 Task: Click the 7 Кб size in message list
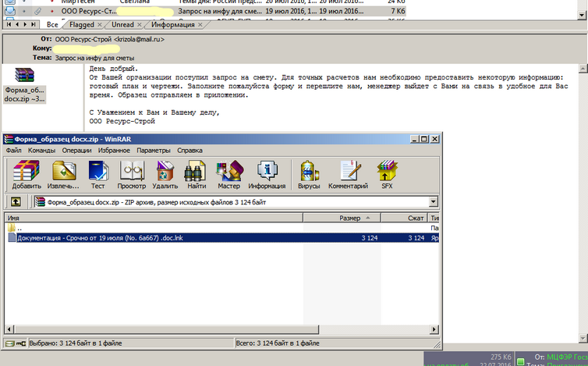tap(398, 11)
